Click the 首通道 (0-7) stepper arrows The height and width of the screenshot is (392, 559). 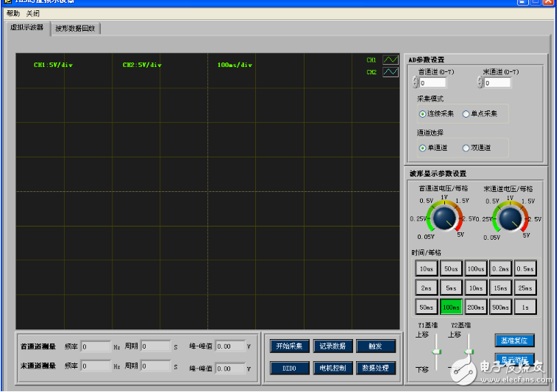(416, 83)
